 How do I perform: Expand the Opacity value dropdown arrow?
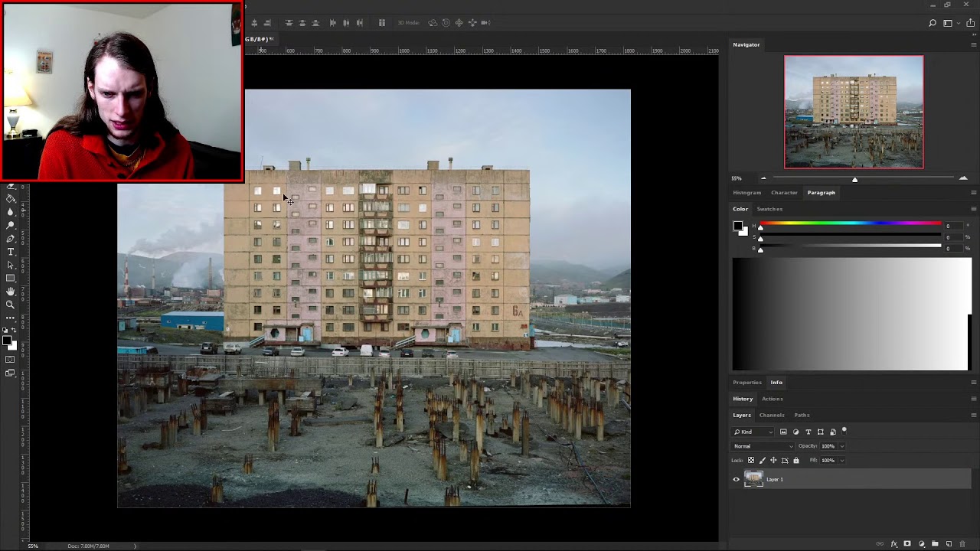click(x=842, y=446)
